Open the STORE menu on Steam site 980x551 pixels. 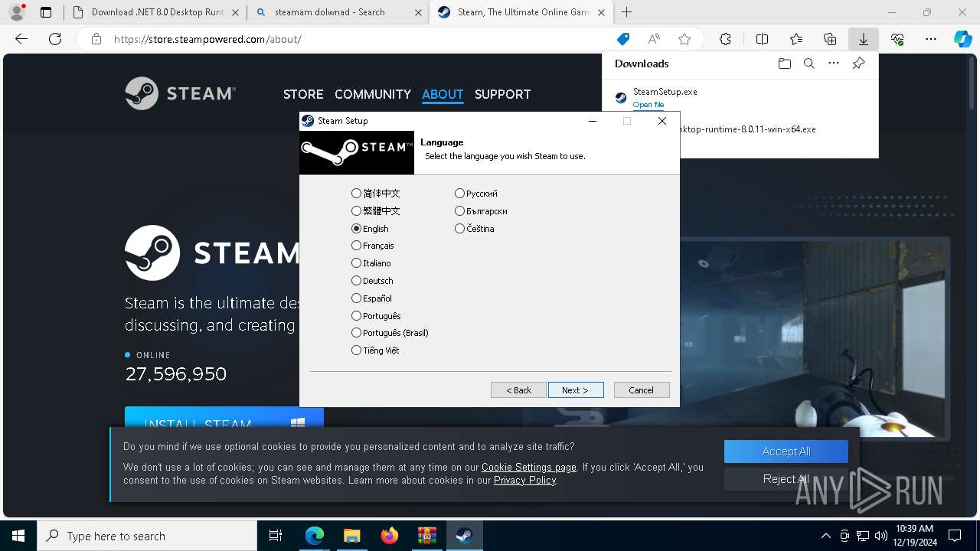tap(303, 94)
